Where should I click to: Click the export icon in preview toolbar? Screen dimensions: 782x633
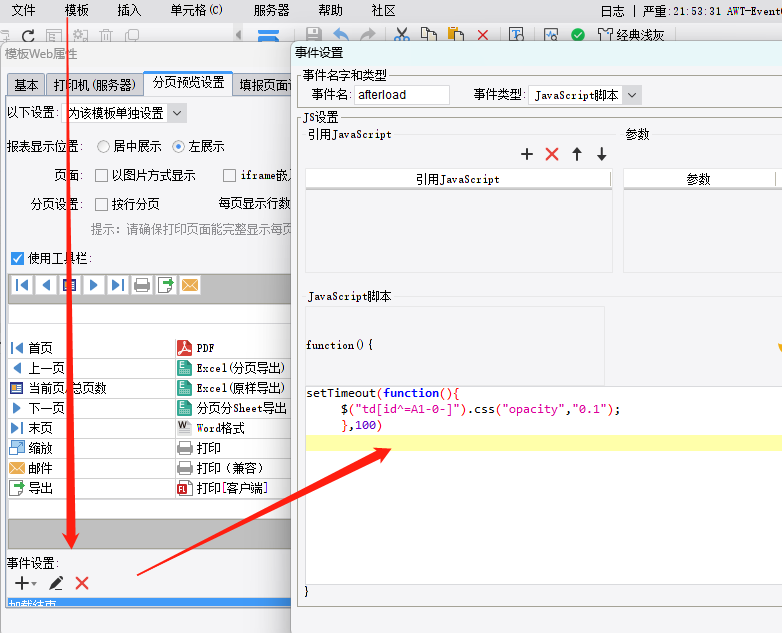(x=166, y=285)
